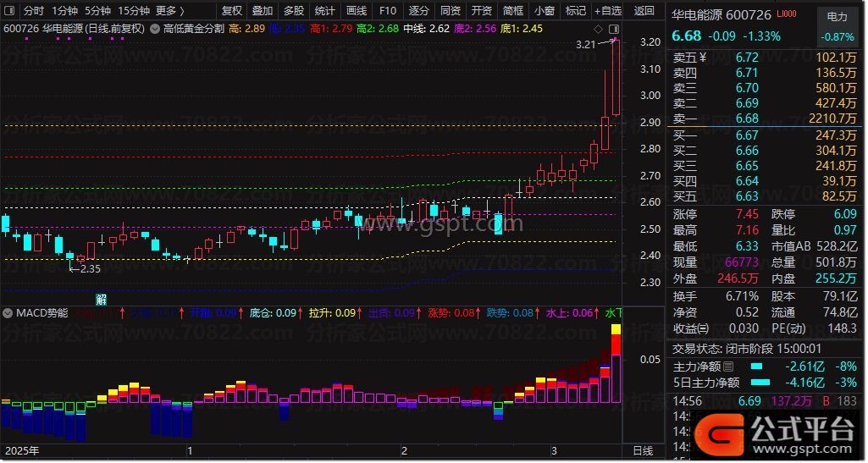The height and width of the screenshot is (463, 868).
Task: Click the 解 marker below the chart
Action: (x=101, y=299)
